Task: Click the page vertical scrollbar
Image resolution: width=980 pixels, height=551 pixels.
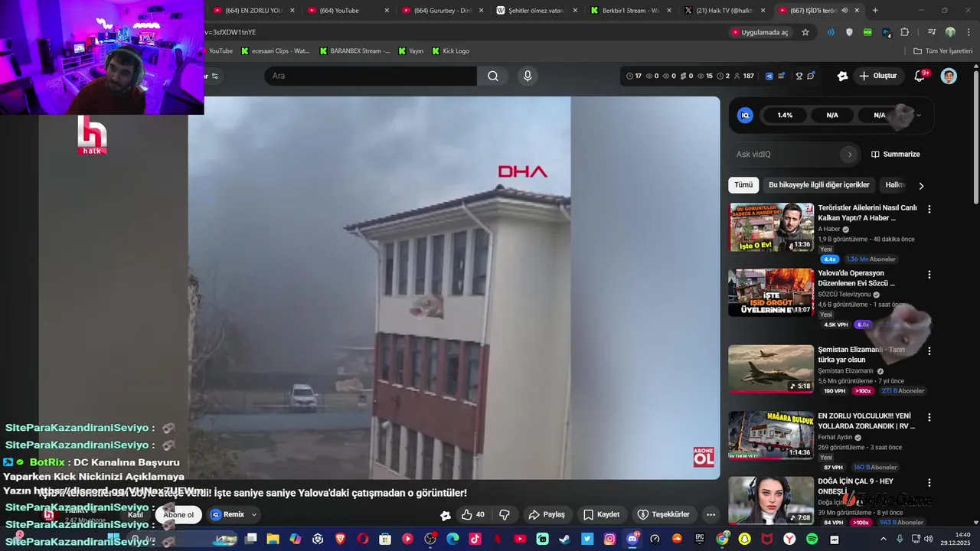Action: tap(975, 138)
